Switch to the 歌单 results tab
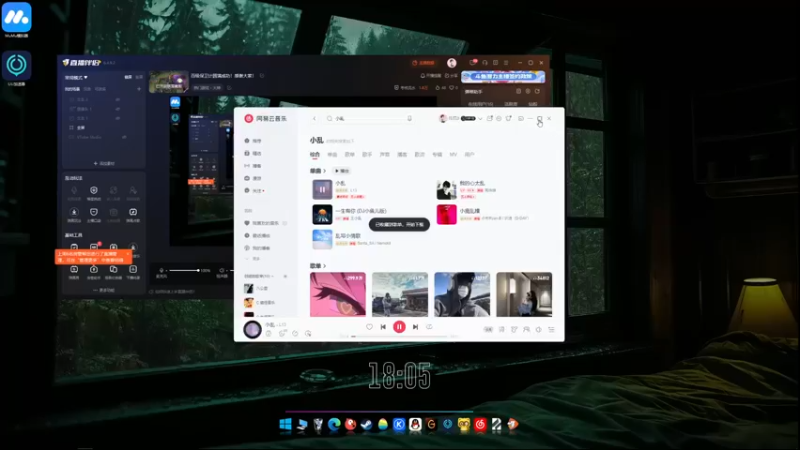 [349, 155]
